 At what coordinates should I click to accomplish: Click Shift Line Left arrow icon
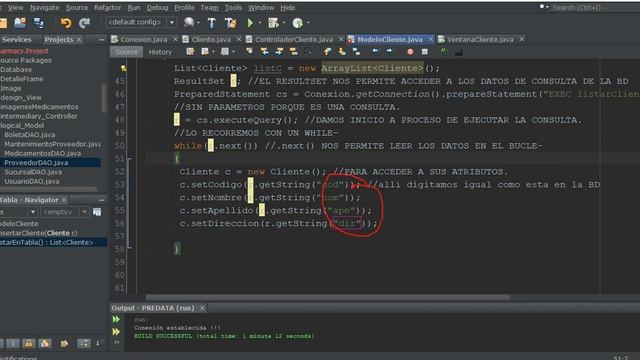point(375,51)
